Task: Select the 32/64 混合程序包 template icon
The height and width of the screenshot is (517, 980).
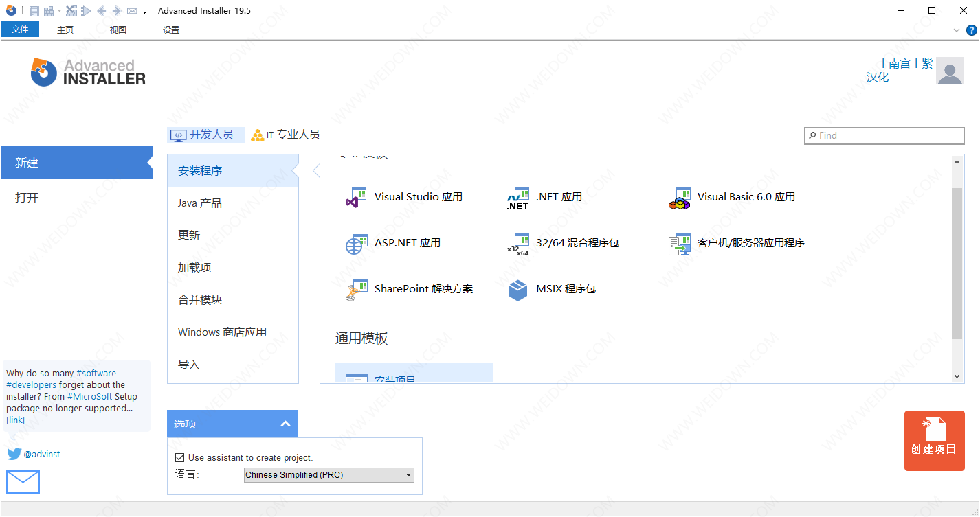Action: 518,244
